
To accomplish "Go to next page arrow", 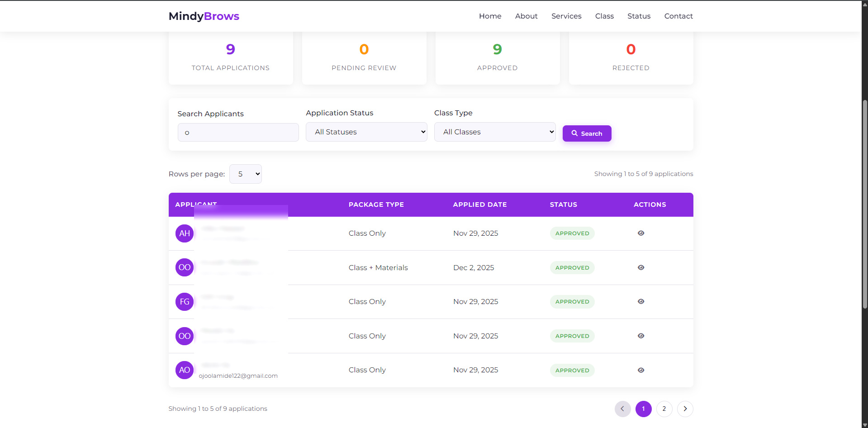I will [x=685, y=409].
